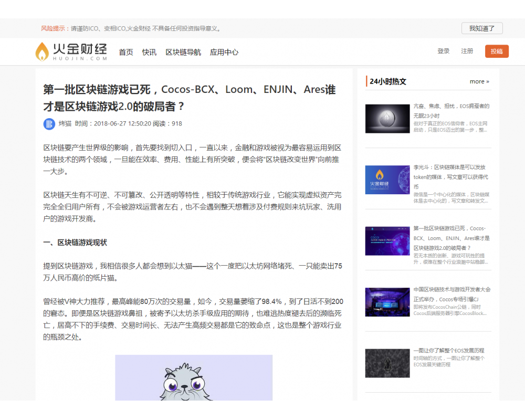This screenshot has width=525, height=420.
Task: Go to the 首页 nav item
Action: pyautogui.click(x=126, y=52)
